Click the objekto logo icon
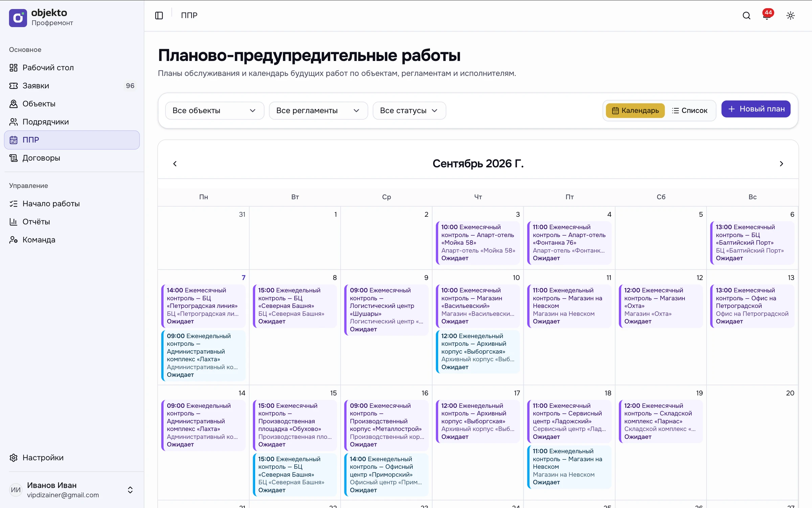This screenshot has height=508, width=812. (18, 18)
